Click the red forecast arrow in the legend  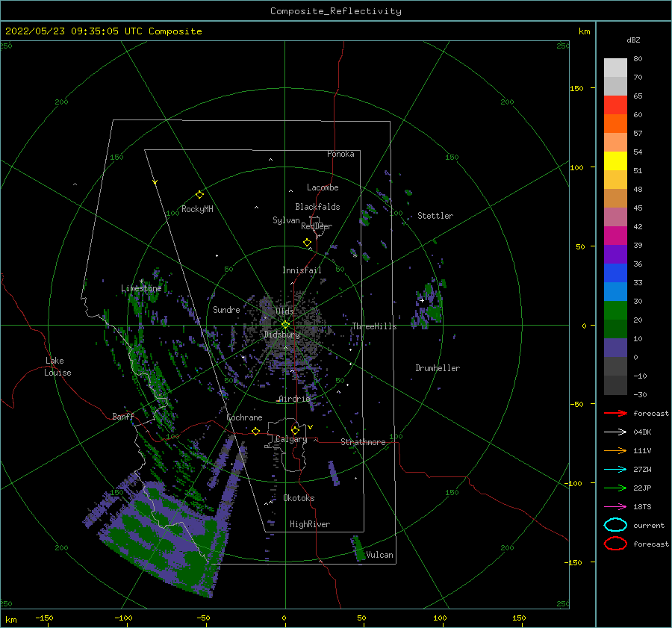615,413
